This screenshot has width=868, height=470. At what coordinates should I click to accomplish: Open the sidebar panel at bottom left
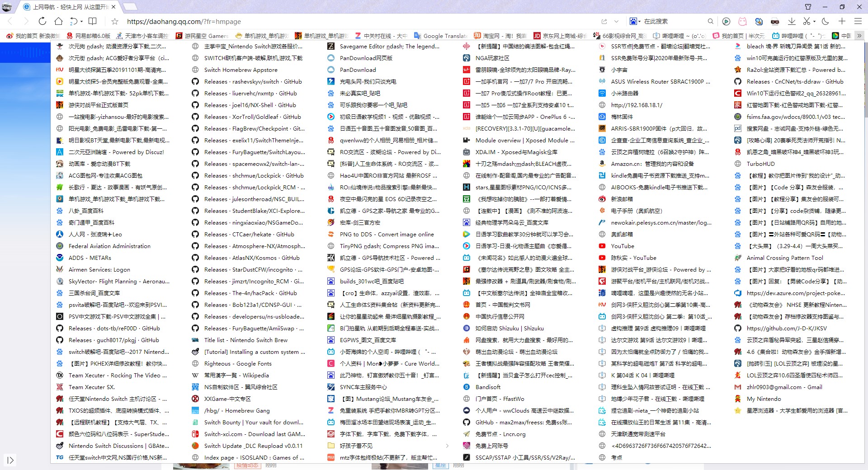(10, 461)
